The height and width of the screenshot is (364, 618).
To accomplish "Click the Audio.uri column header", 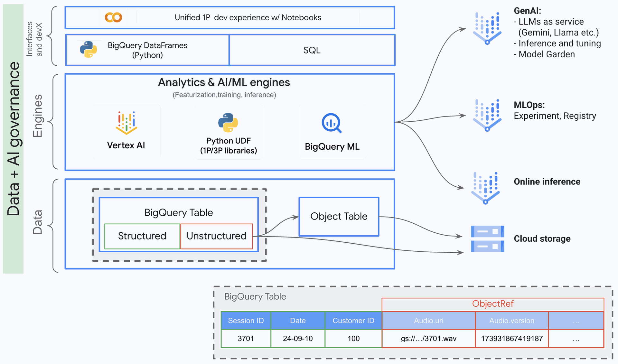I will [x=429, y=321].
